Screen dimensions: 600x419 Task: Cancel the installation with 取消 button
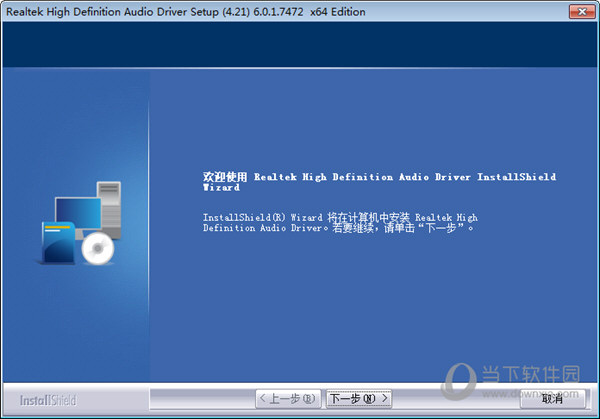click(552, 399)
